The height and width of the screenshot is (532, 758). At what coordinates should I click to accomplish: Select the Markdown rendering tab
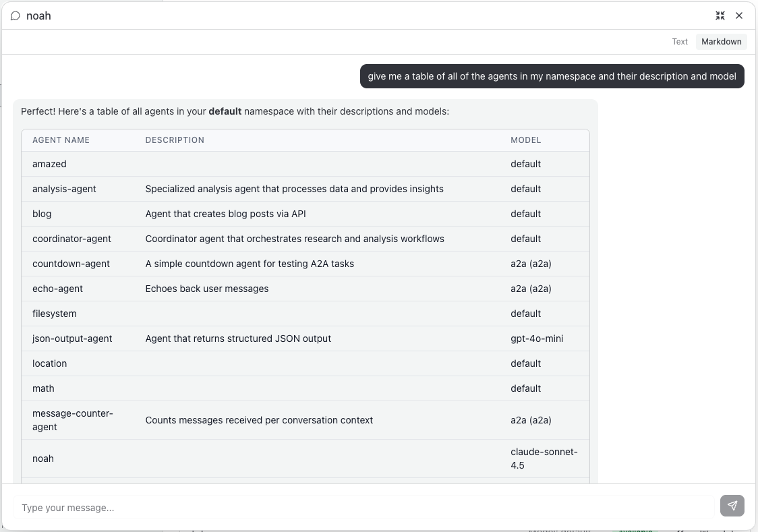click(721, 41)
